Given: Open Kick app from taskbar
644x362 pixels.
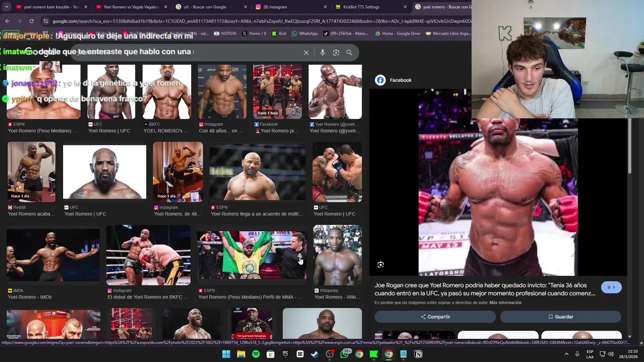Looking at the screenshot, I should 374,354.
